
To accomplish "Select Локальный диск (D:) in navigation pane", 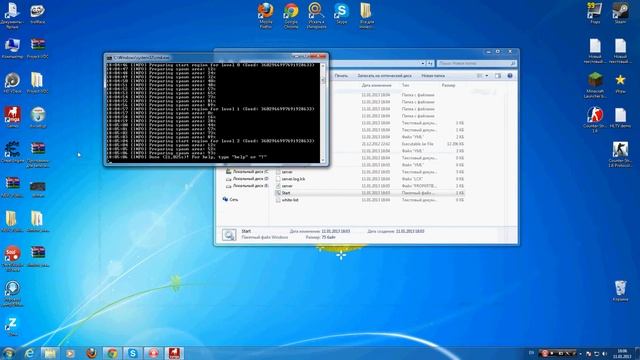I will [x=247, y=179].
